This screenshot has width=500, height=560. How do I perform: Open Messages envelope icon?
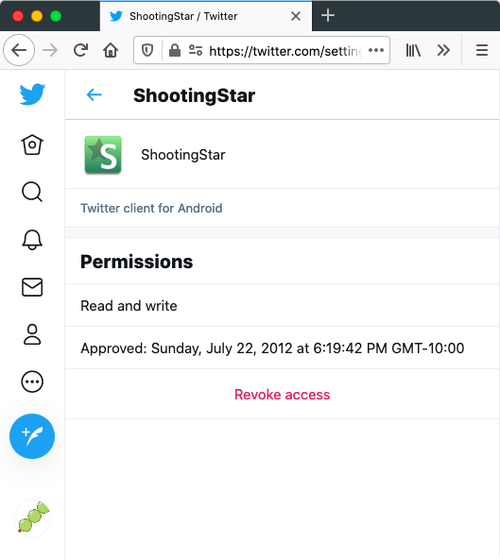(32, 287)
